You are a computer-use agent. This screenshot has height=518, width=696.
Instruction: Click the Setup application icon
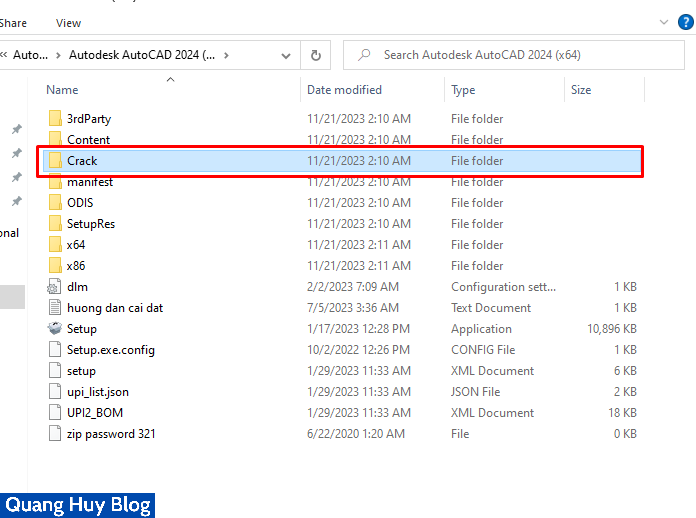coord(55,329)
